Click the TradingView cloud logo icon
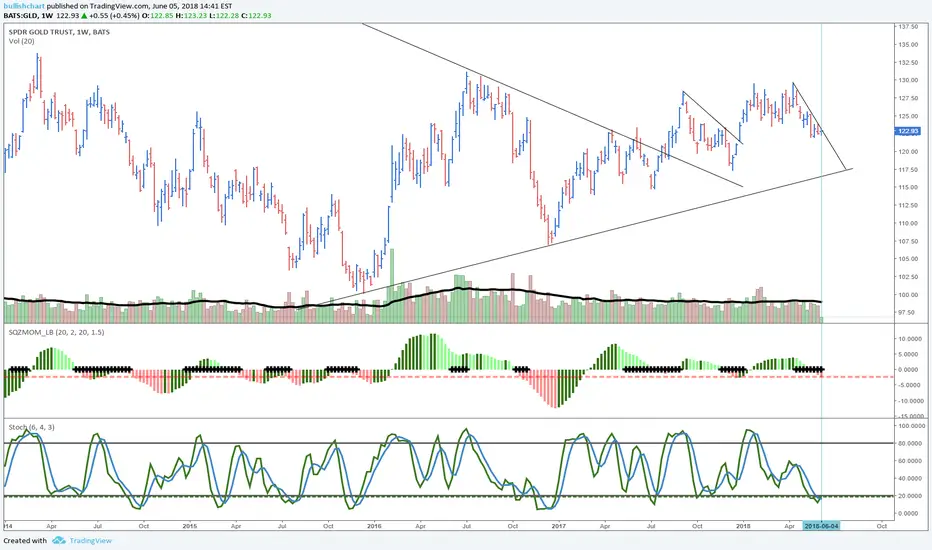Viewport: 932px width, 550px height. pyautogui.click(x=58, y=540)
